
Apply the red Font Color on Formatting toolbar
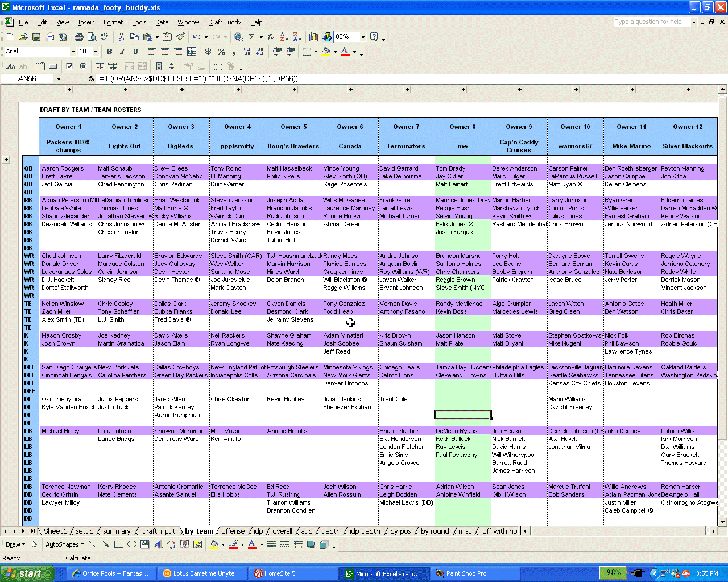tap(345, 52)
